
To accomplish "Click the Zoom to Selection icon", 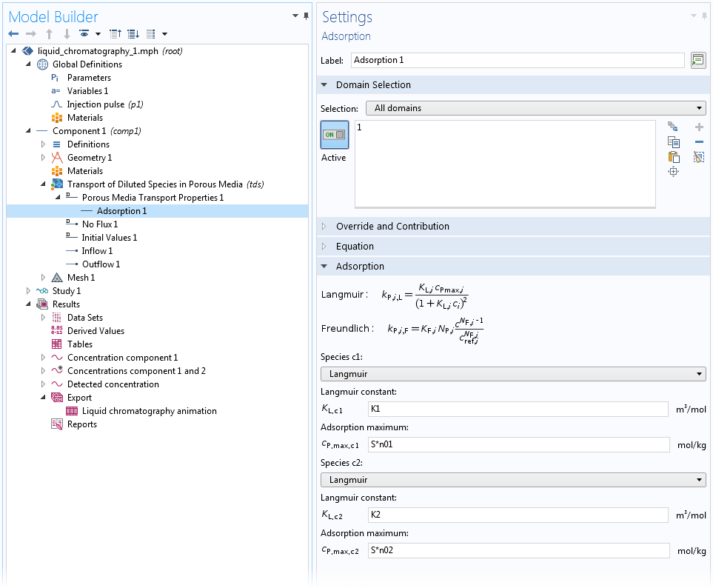I will coord(673,171).
